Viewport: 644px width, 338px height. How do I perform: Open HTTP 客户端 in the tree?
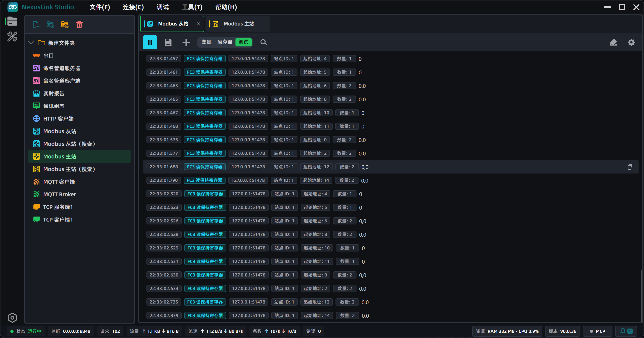click(x=80, y=119)
